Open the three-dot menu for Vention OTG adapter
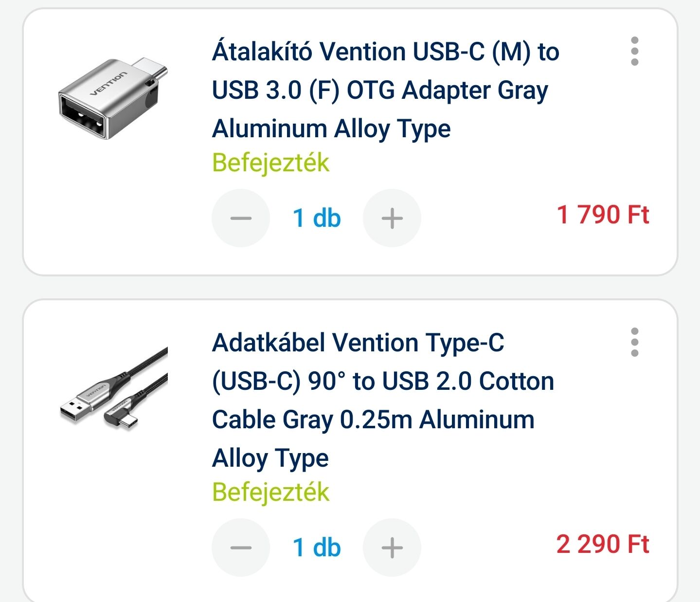This screenshot has height=602, width=700. point(634,51)
